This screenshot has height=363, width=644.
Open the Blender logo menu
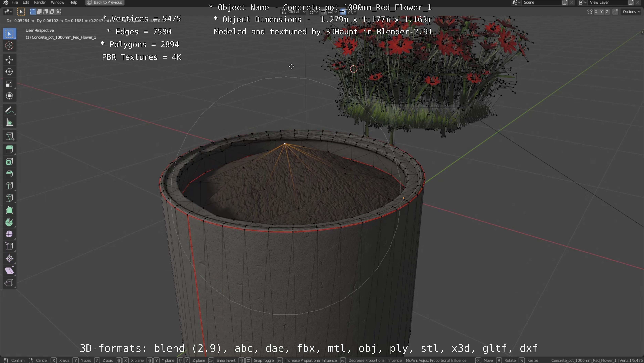(x=6, y=2)
